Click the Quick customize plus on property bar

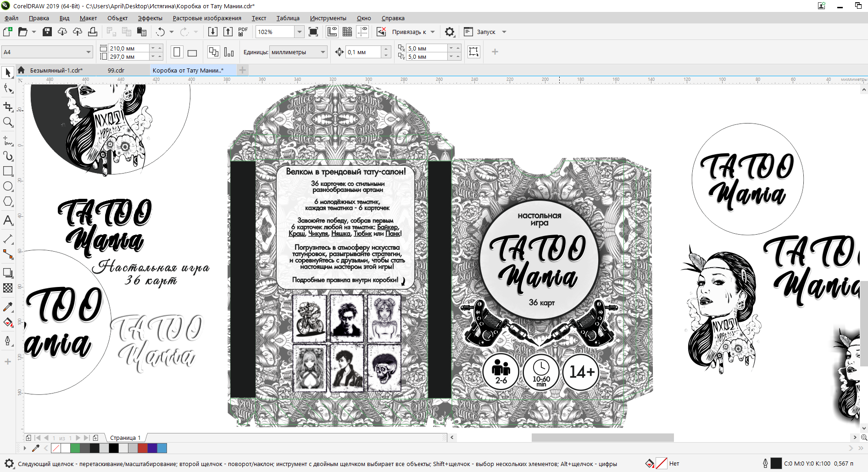[495, 52]
